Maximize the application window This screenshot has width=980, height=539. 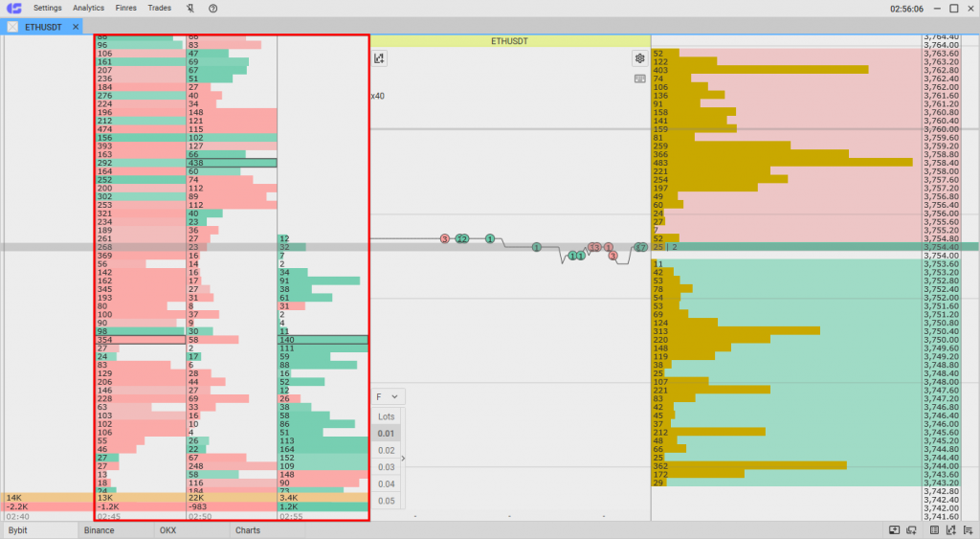coord(954,8)
